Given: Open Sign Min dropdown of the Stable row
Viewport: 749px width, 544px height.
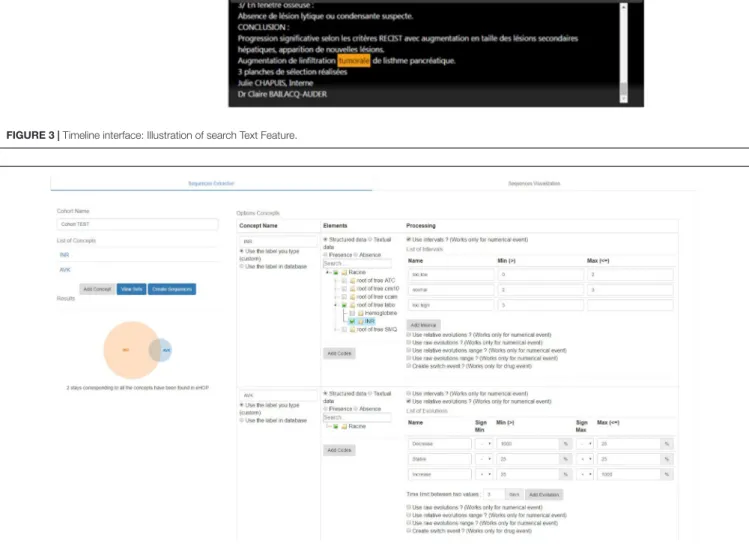Looking at the screenshot, I should click(484, 459).
